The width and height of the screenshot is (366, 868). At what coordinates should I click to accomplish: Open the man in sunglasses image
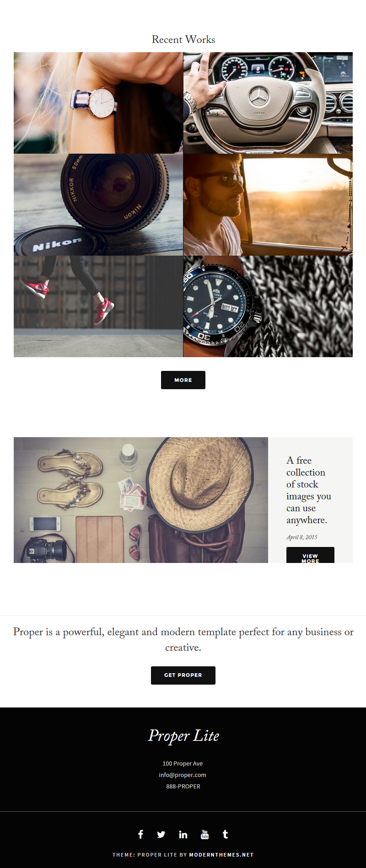(x=268, y=204)
